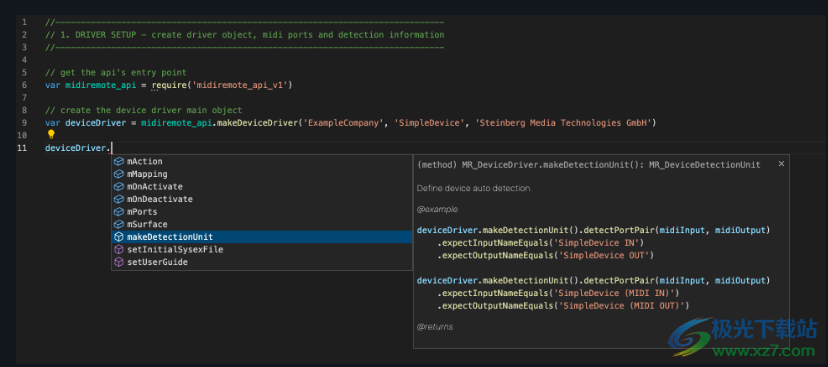Viewport: 828px width, 367px height.
Task: Click the @returns tag in the docs popup
Action: (x=435, y=327)
